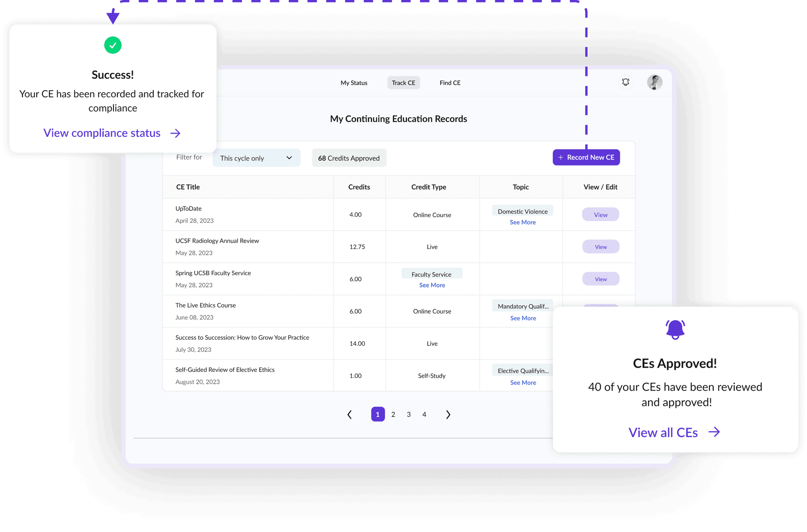Click the notification bell icon
807x532 pixels.
coord(625,82)
